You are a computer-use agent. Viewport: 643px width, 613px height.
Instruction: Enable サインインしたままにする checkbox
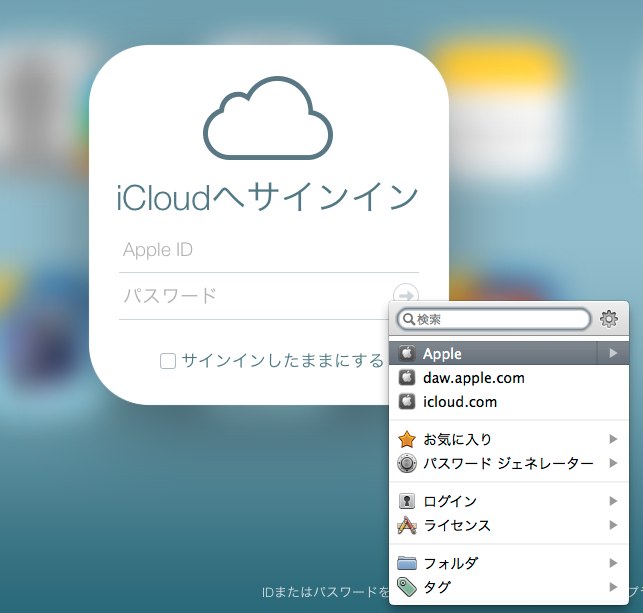point(168,361)
